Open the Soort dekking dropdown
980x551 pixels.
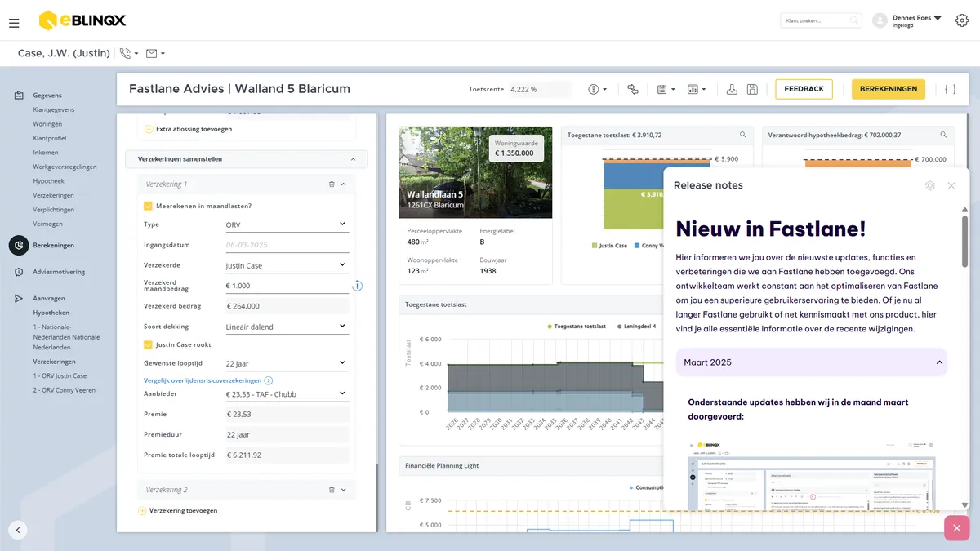click(x=286, y=327)
